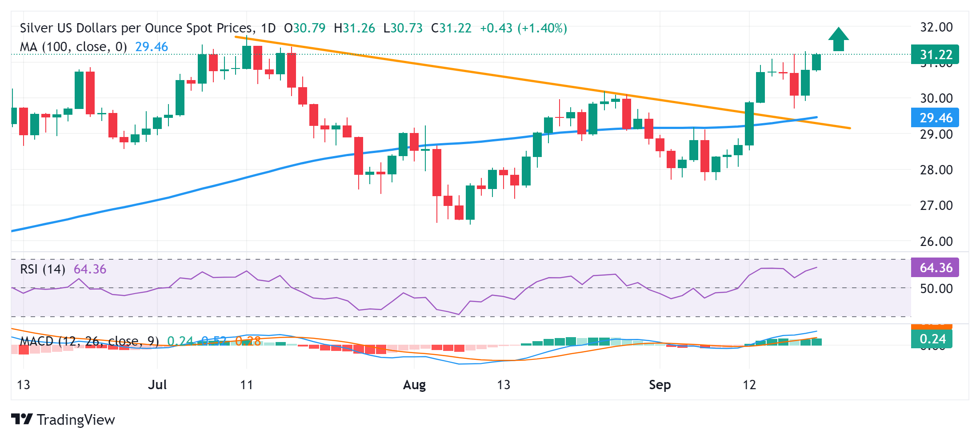Click the TradingView logo icon
This screenshot has width=980, height=439.
click(x=21, y=419)
